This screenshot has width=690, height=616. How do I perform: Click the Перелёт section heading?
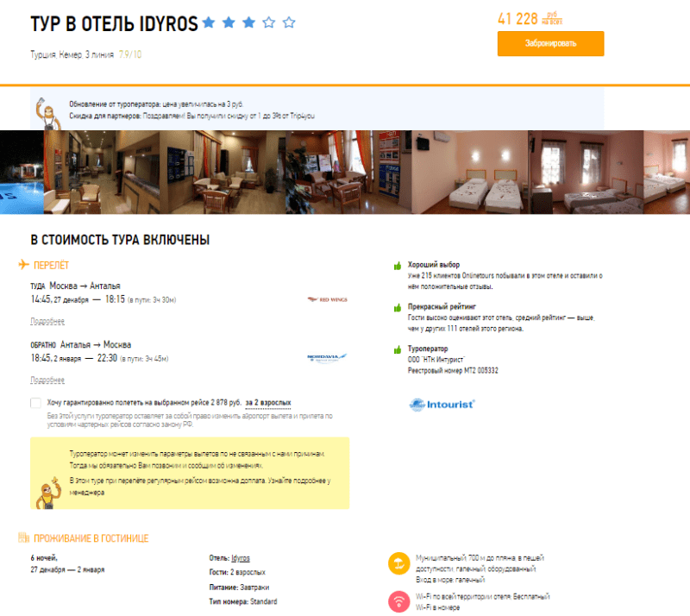[52, 266]
